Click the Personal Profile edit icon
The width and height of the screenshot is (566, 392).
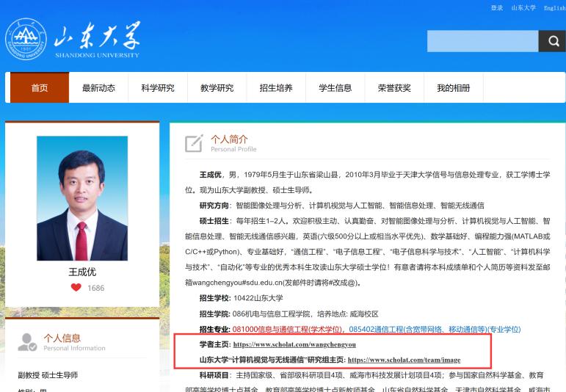194,143
